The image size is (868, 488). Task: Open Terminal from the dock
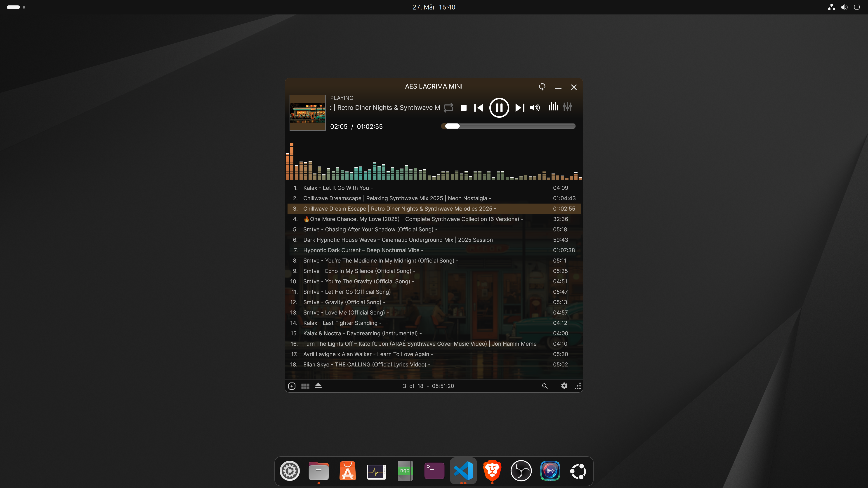coord(434,471)
